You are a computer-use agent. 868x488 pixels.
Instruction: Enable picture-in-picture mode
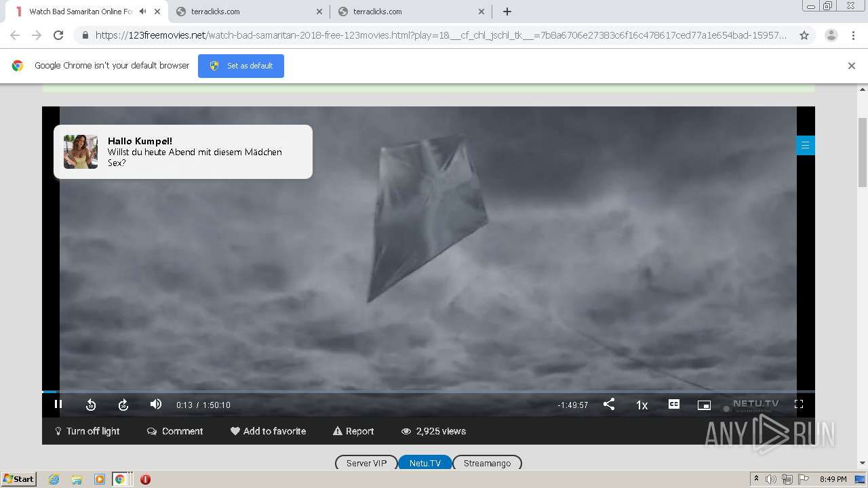(x=704, y=405)
